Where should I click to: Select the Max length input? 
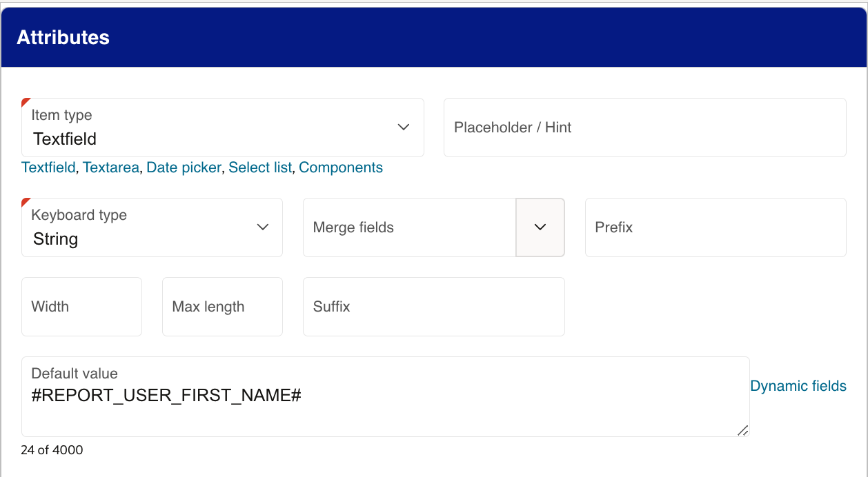(x=222, y=307)
